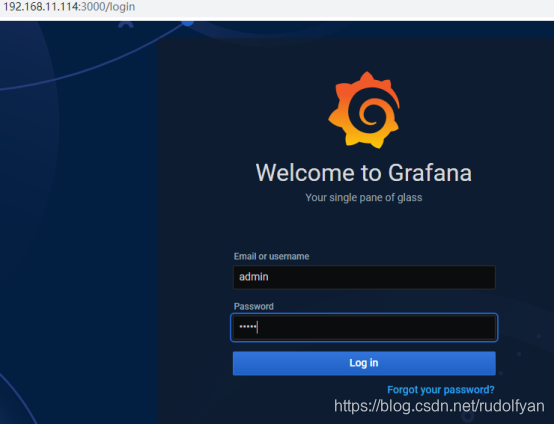Viewport: 554px width, 425px height.
Task: Click inside the Password field
Action: click(364, 327)
